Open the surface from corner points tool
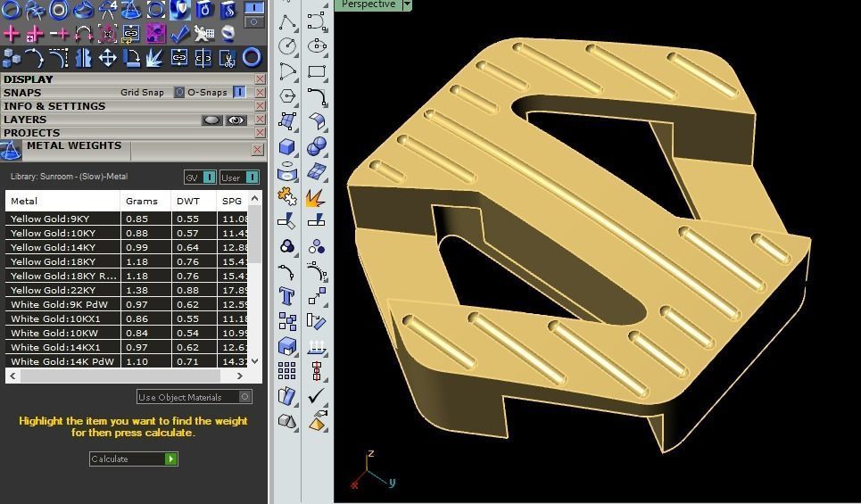This screenshot has height=504, width=861. coord(287,121)
